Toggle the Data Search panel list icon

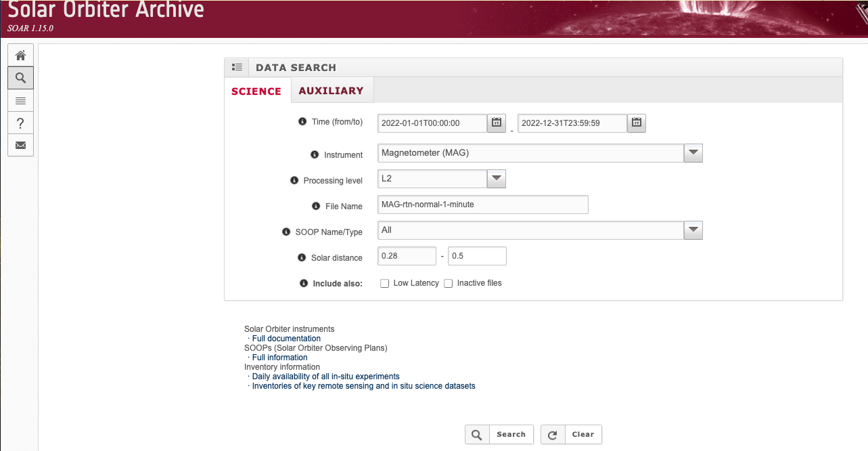[237, 67]
